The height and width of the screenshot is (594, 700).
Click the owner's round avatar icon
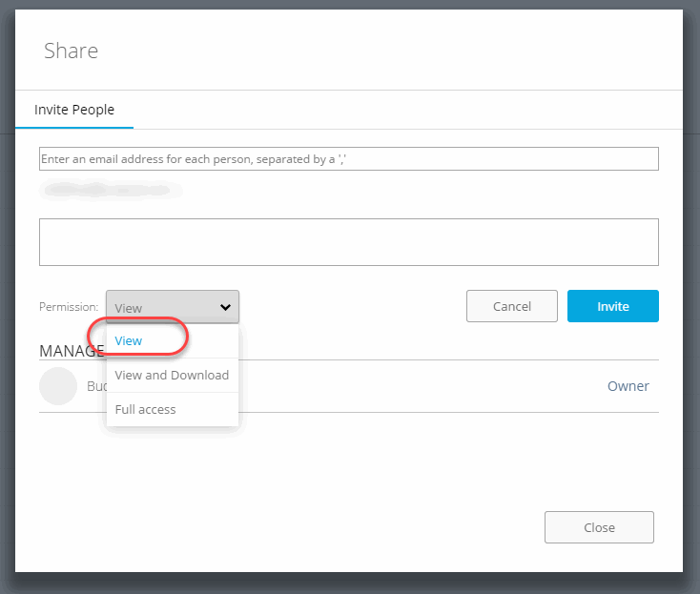[x=58, y=386]
